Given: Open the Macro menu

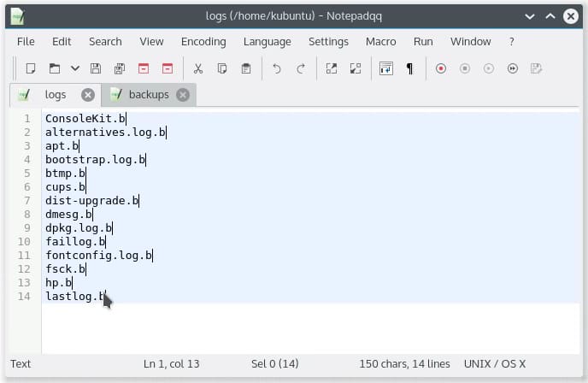Looking at the screenshot, I should pyautogui.click(x=380, y=42).
